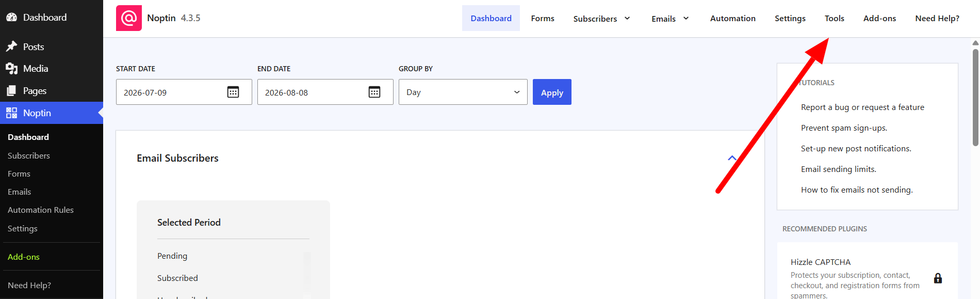Open Pages in WordPress sidebar
Screen dimensions: 980x299
pyautogui.click(x=35, y=90)
